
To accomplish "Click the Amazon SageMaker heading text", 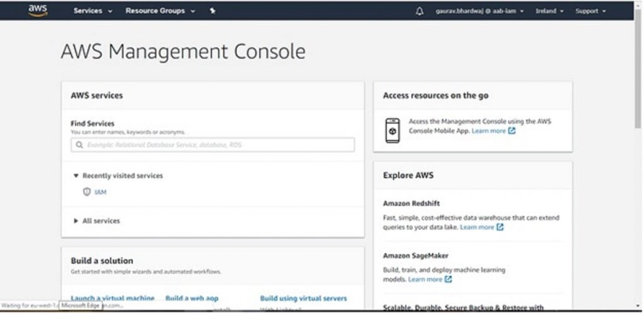I will 416,256.
